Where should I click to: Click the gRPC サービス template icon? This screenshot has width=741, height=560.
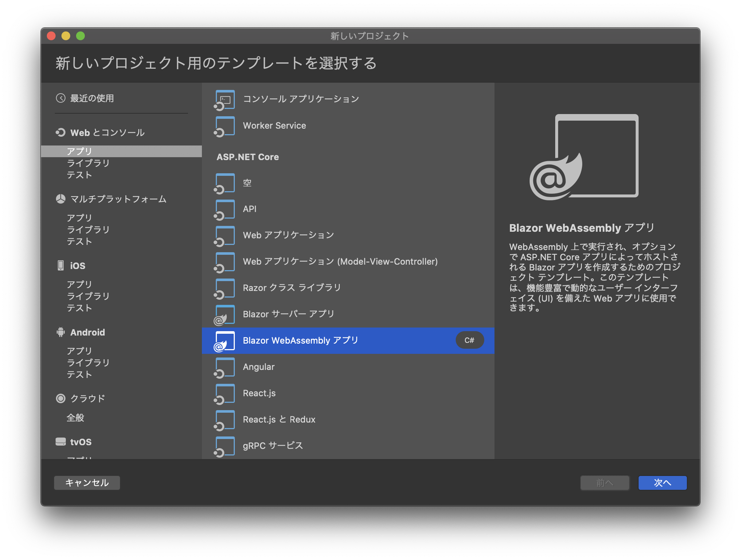224,446
